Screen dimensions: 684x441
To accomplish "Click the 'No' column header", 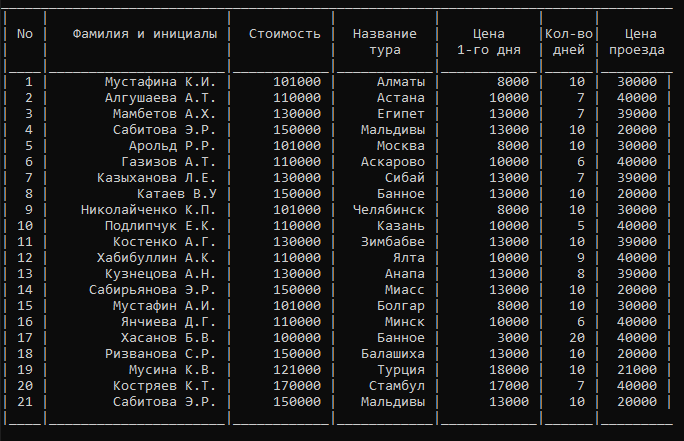I will (25, 34).
